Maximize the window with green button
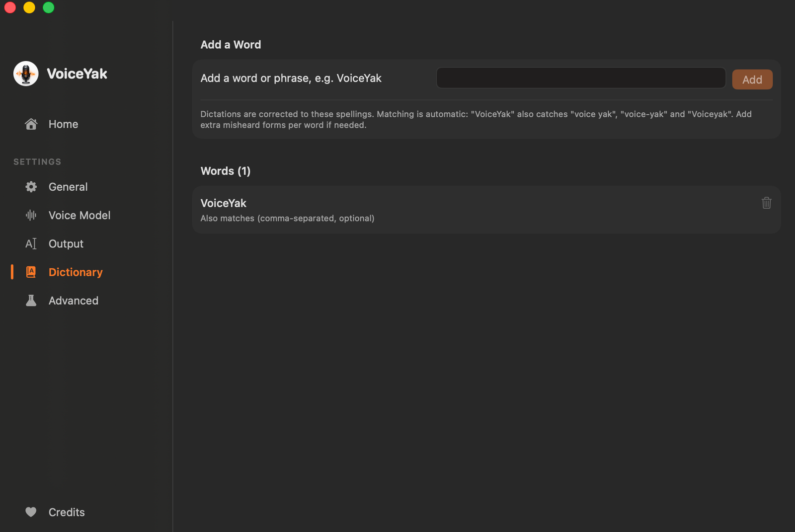This screenshot has height=532, width=795. click(x=49, y=7)
